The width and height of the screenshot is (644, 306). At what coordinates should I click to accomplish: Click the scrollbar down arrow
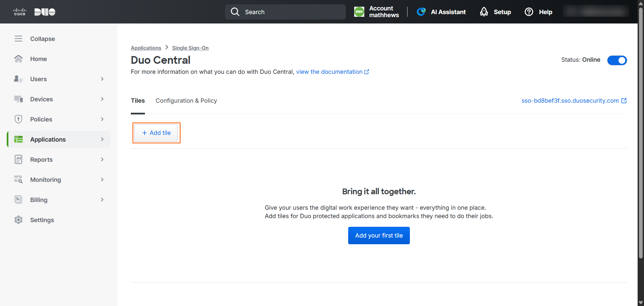coord(641,303)
